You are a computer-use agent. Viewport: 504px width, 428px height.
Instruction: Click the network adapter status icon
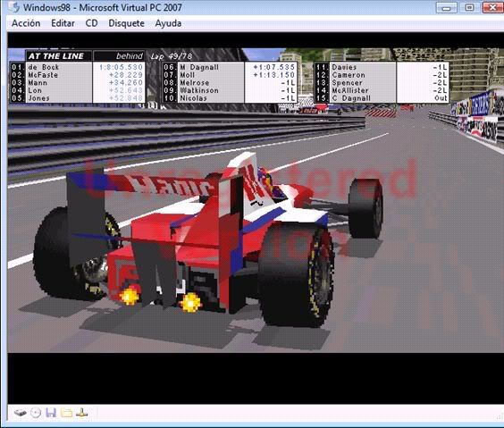click(x=82, y=413)
